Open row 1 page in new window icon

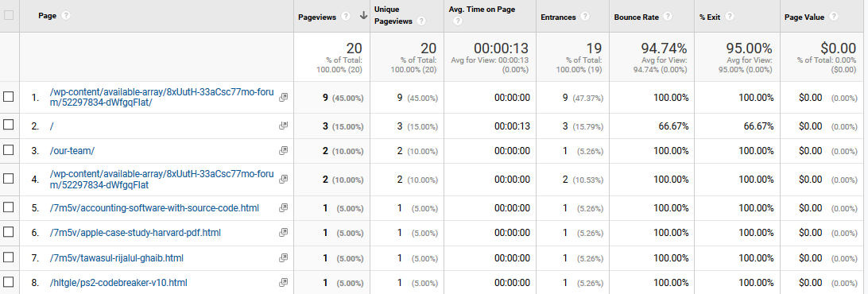click(284, 97)
